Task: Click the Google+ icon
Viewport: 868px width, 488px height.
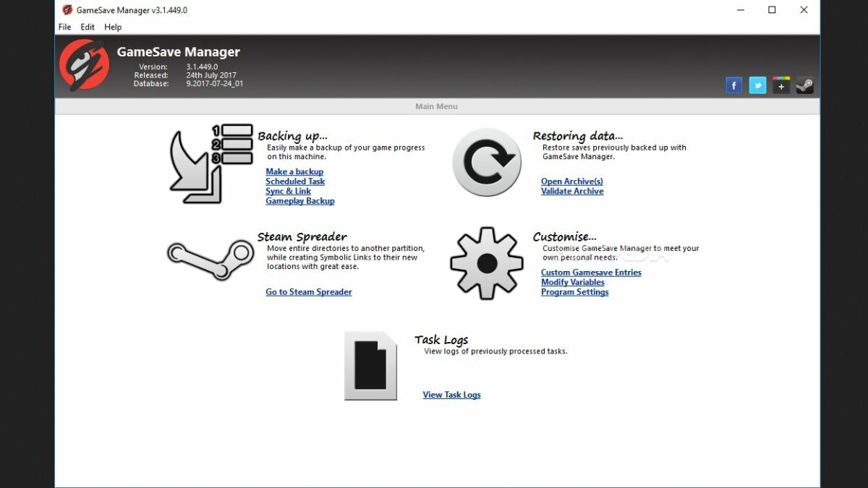Action: pos(781,85)
